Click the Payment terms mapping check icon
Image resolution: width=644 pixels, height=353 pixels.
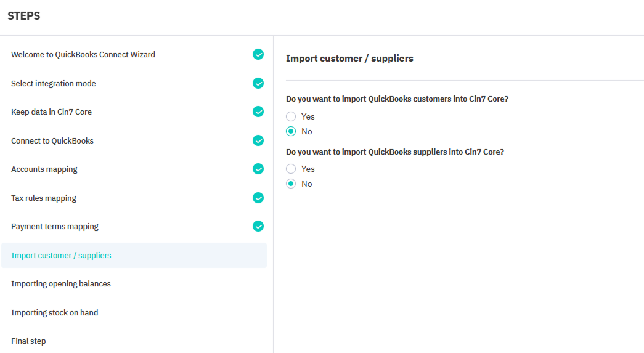(x=258, y=226)
